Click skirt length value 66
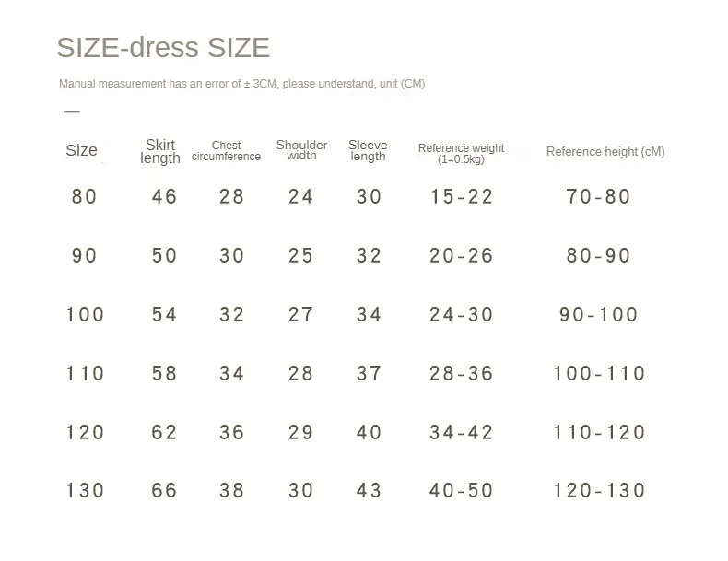The height and width of the screenshot is (561, 728). click(x=164, y=490)
